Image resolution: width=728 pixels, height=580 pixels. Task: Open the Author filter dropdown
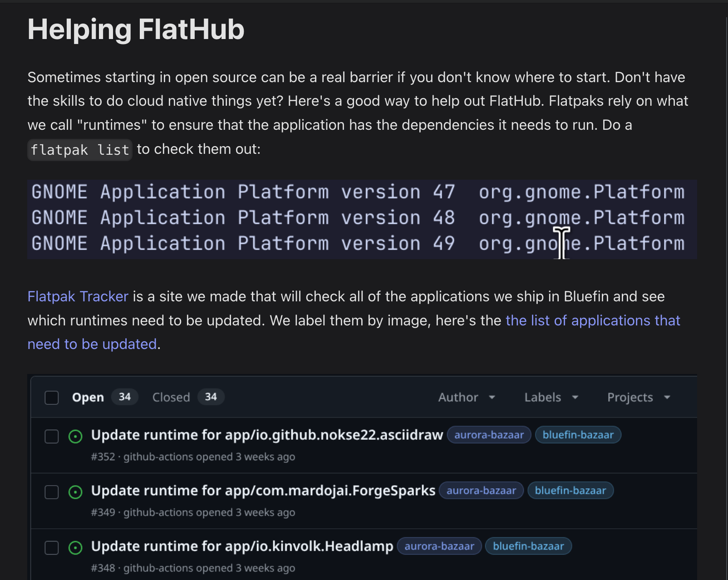[x=466, y=398]
